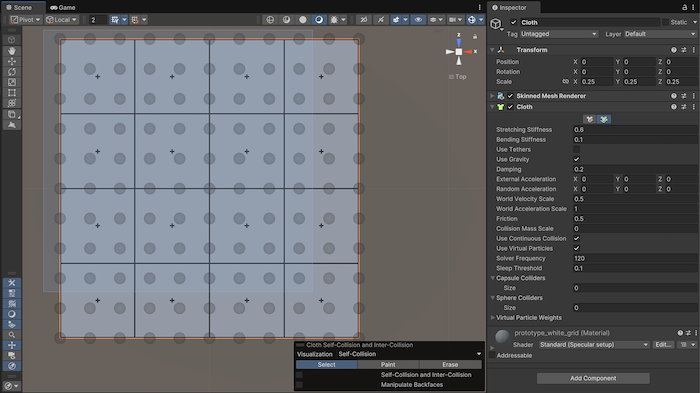The height and width of the screenshot is (393, 700).
Task: Open the Layer Default dropdown
Action: tap(660, 34)
